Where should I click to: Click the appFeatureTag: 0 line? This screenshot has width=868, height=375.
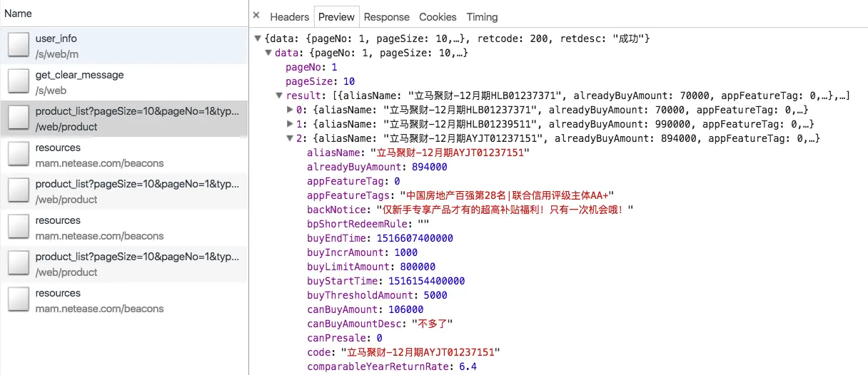pos(353,181)
